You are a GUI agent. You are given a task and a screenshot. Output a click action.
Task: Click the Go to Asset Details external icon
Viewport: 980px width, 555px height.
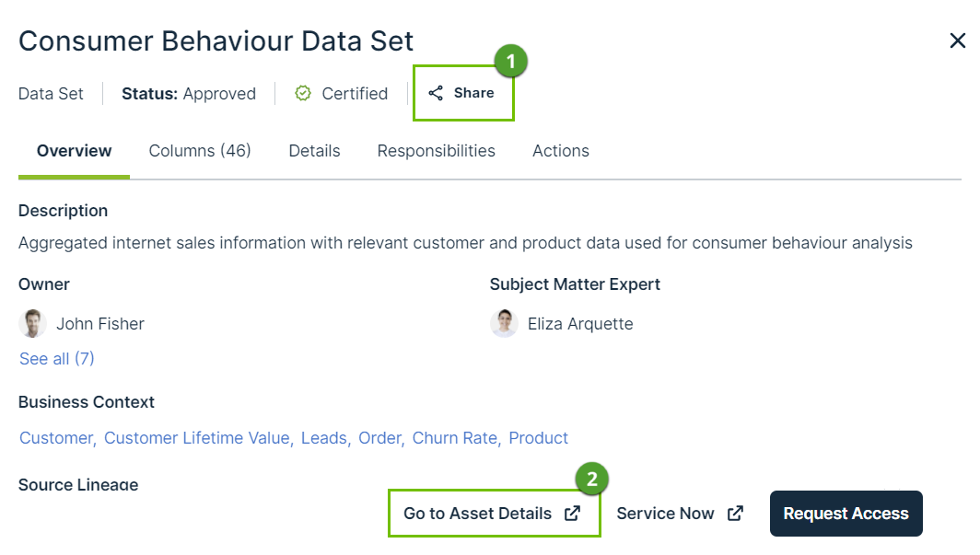click(572, 514)
